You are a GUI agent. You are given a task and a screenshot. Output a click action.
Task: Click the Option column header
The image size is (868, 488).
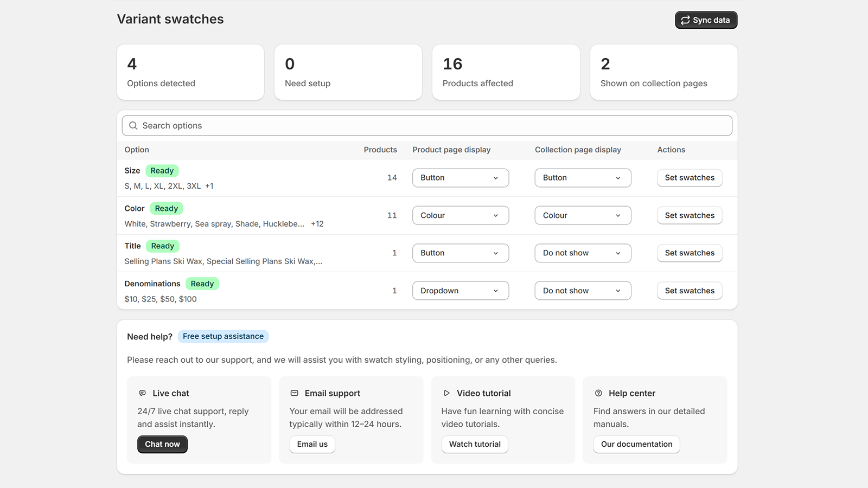pyautogui.click(x=137, y=150)
